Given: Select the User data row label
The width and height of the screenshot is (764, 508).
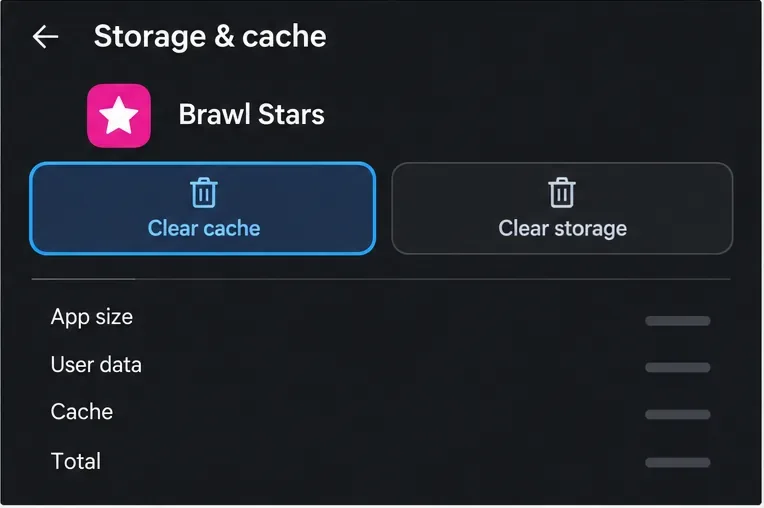Looking at the screenshot, I should coord(96,365).
